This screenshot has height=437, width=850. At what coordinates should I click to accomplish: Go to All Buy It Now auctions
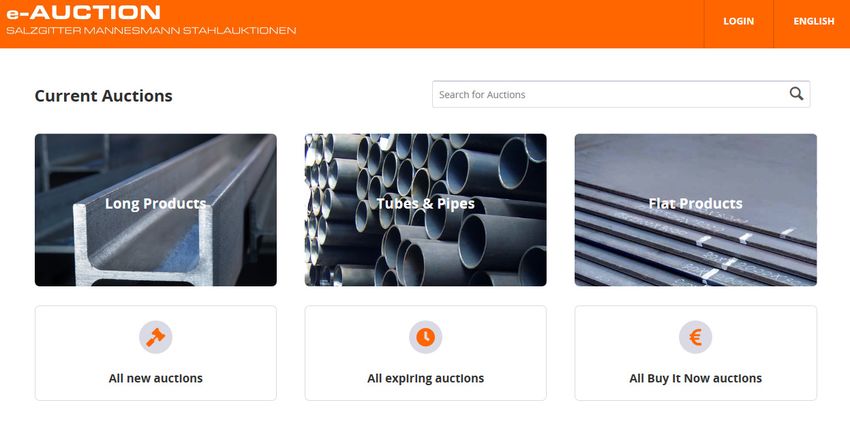[x=696, y=353]
